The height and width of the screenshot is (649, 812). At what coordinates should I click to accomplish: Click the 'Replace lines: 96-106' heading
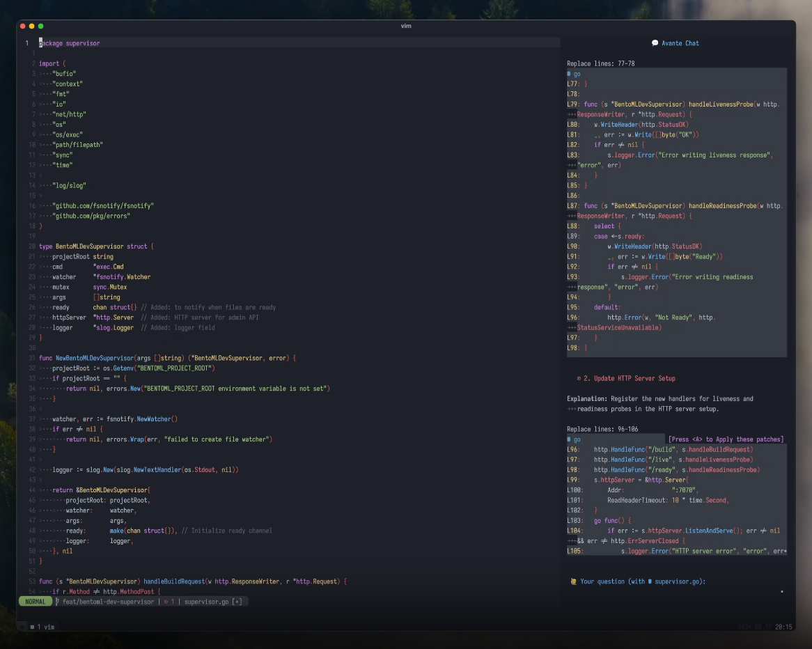click(x=602, y=429)
